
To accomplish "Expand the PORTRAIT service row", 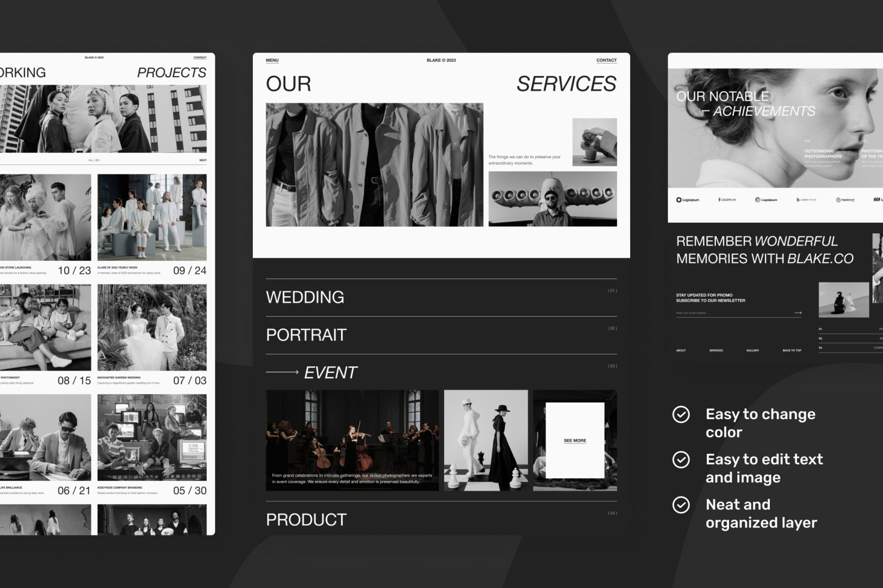I will [441, 335].
